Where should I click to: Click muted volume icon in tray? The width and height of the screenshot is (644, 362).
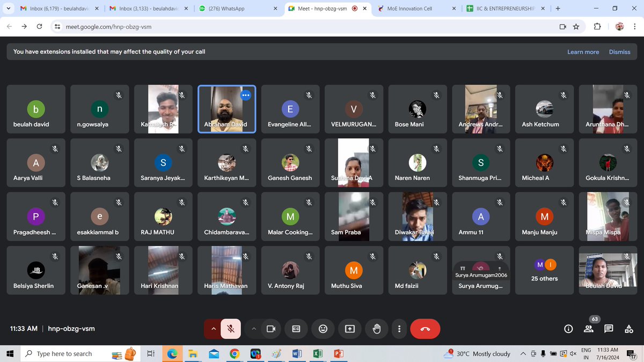tap(573, 353)
